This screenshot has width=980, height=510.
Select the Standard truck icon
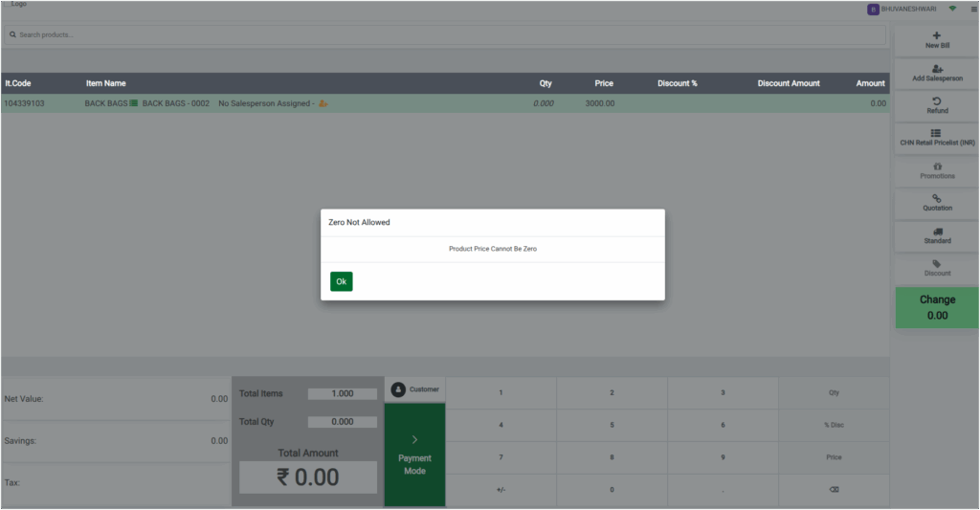pos(937,232)
